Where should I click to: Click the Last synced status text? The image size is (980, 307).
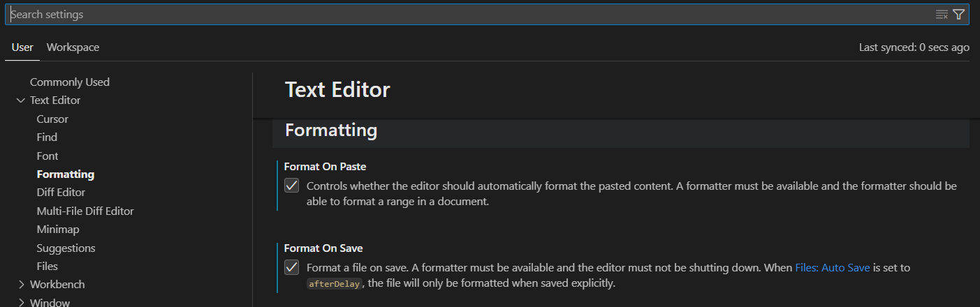(914, 47)
